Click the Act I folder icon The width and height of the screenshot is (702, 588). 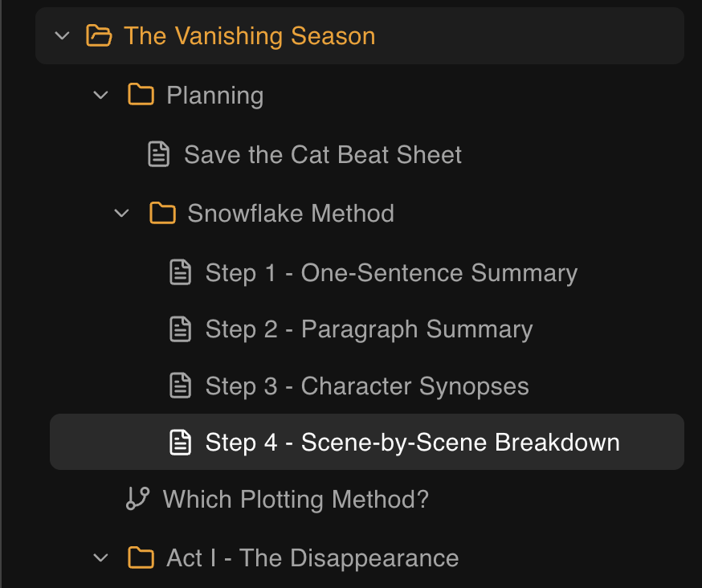(141, 557)
